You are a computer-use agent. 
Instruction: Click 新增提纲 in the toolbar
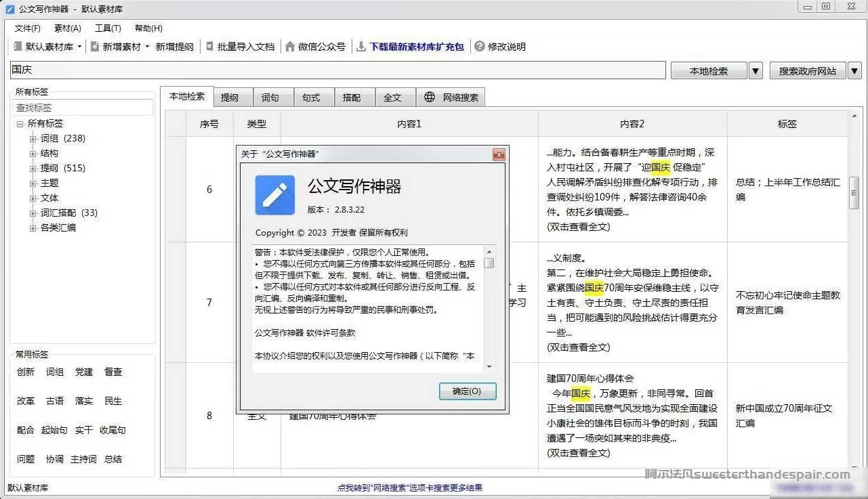[x=175, y=47]
